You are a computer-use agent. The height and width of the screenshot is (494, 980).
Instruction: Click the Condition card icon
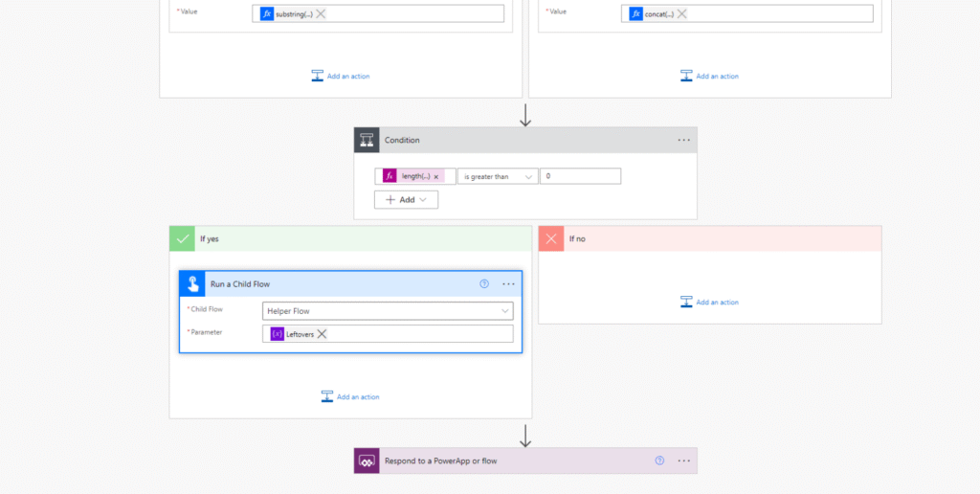pyautogui.click(x=367, y=140)
